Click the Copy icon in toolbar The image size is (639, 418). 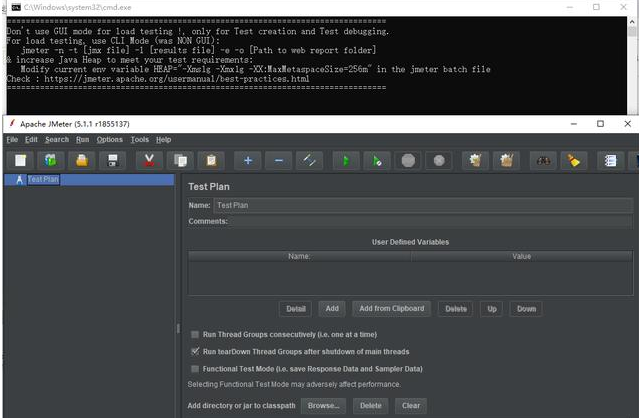[181, 161]
